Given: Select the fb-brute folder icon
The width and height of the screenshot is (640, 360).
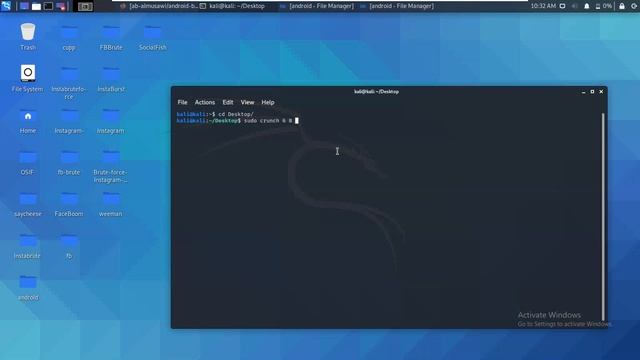Looking at the screenshot, I should coord(69,162).
